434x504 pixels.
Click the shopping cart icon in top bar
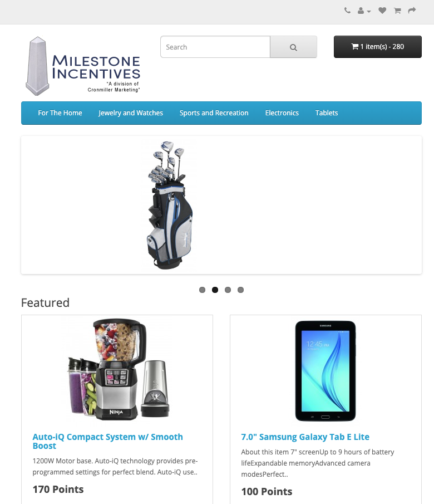(397, 11)
